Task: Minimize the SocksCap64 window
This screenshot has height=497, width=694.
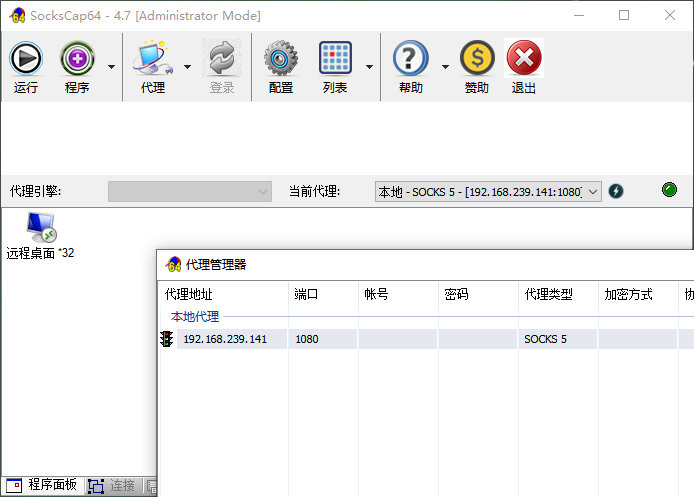Action: click(x=579, y=15)
